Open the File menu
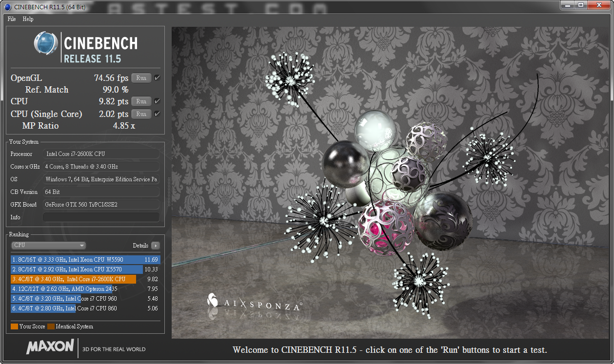This screenshot has width=614, height=364. (x=12, y=19)
